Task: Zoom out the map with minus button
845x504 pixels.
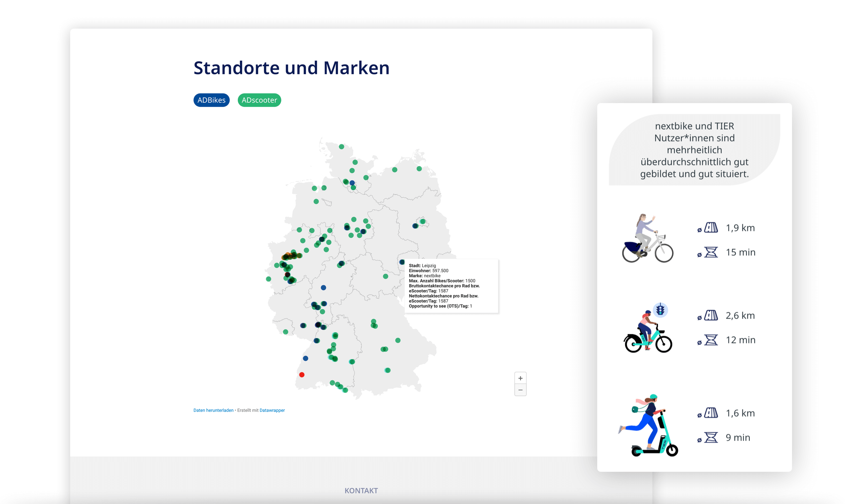Action: [520, 390]
